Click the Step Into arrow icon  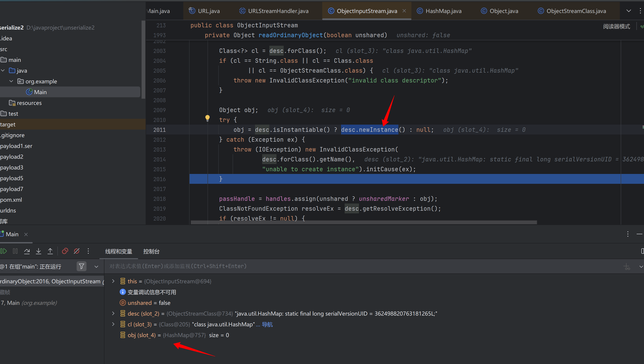tap(39, 251)
